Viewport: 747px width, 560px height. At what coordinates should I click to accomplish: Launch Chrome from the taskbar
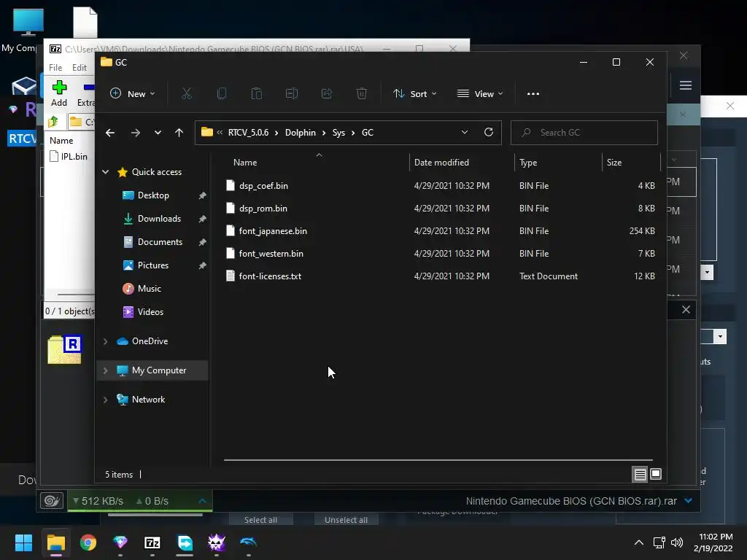pyautogui.click(x=88, y=542)
